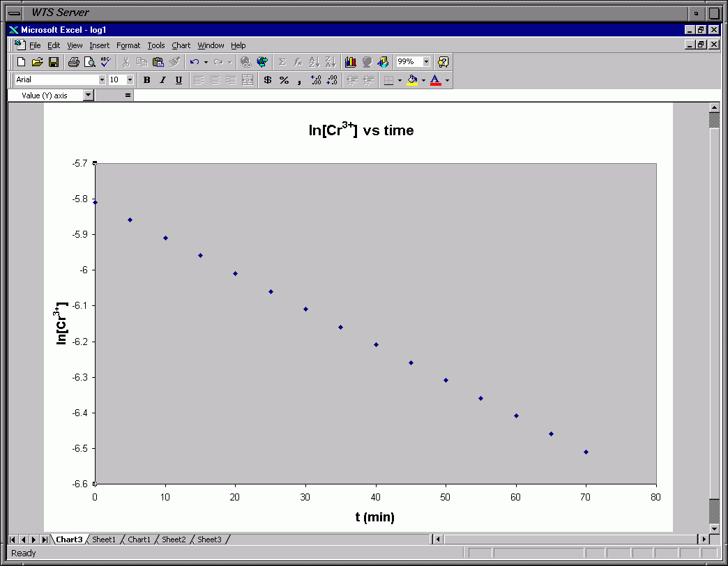Apply Currency Style with dollar icon

click(x=267, y=80)
